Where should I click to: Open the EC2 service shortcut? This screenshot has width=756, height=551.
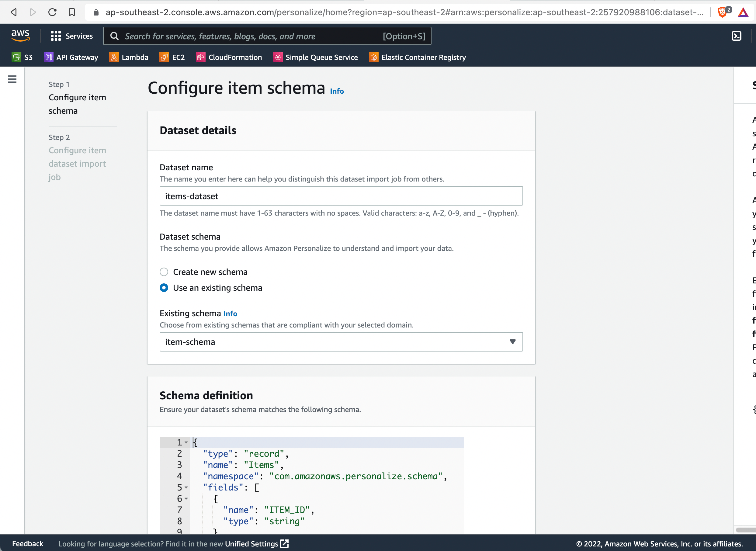click(172, 57)
